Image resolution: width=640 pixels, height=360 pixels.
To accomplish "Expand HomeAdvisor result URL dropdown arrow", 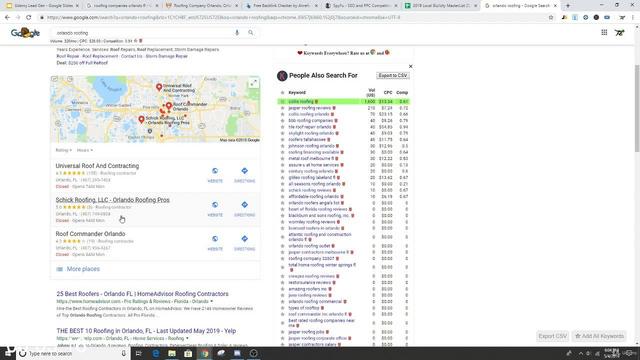I will (211, 301).
